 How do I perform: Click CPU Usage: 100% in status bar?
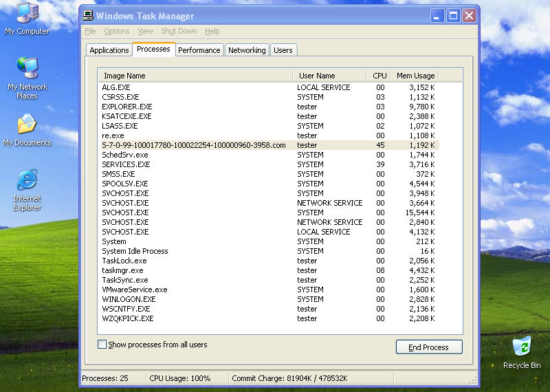coord(180,378)
